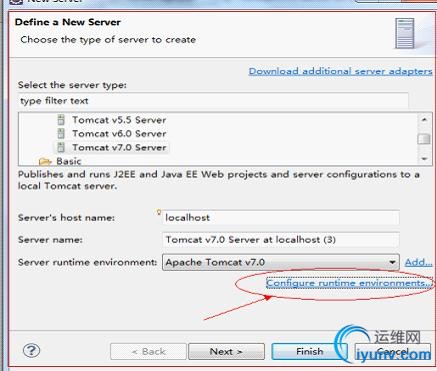The height and width of the screenshot is (371, 437).
Task: Select Tomcat v6.0 Server in list
Action: [119, 134]
